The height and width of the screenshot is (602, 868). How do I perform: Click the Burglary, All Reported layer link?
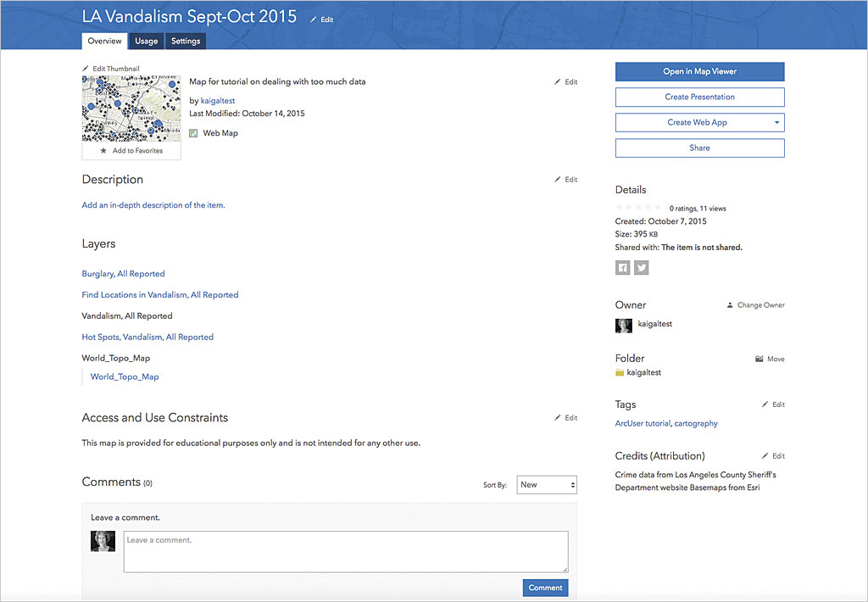pyautogui.click(x=123, y=274)
